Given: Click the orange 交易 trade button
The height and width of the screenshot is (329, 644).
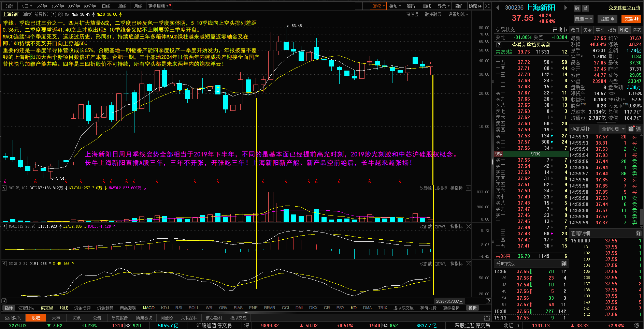Looking at the screenshot, I should (632, 19).
